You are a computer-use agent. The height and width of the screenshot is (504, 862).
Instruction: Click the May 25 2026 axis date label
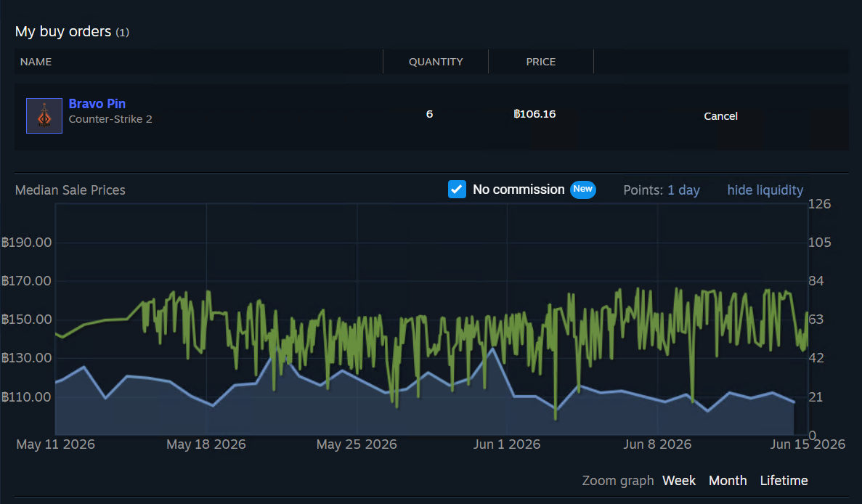pyautogui.click(x=357, y=444)
